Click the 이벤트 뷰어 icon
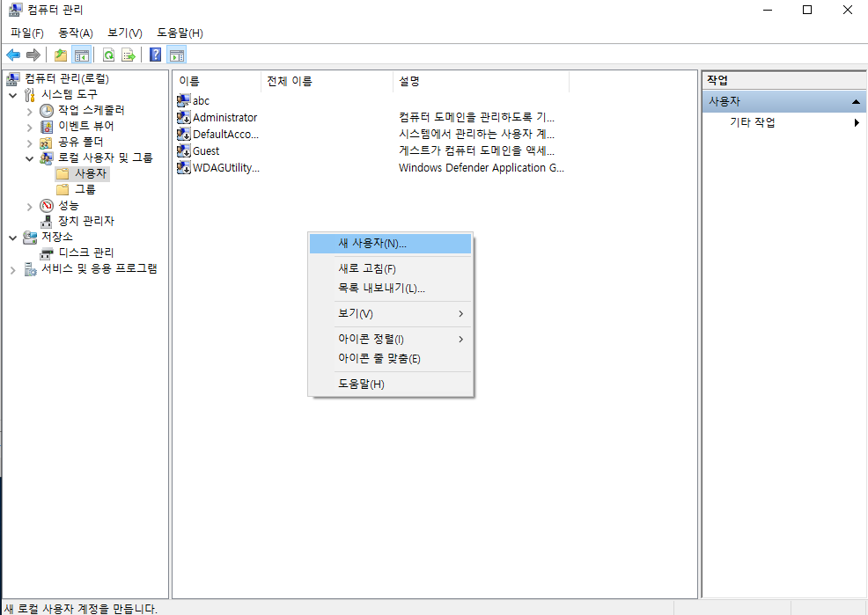 [x=47, y=127]
